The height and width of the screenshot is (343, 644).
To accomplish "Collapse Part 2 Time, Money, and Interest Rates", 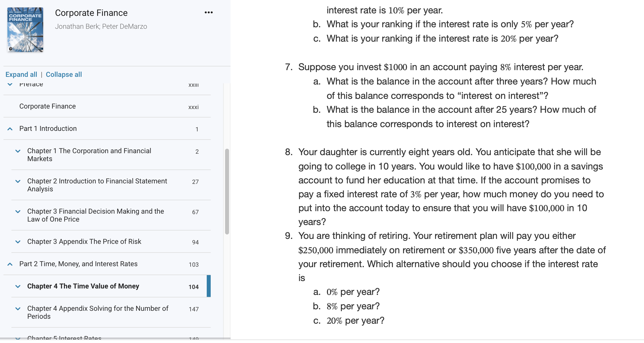I will click(x=10, y=264).
